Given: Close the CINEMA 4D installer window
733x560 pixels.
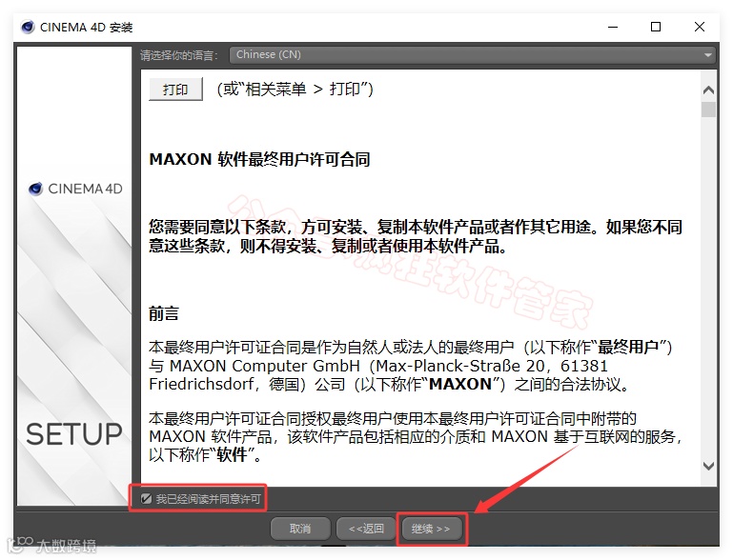Looking at the screenshot, I should (700, 27).
